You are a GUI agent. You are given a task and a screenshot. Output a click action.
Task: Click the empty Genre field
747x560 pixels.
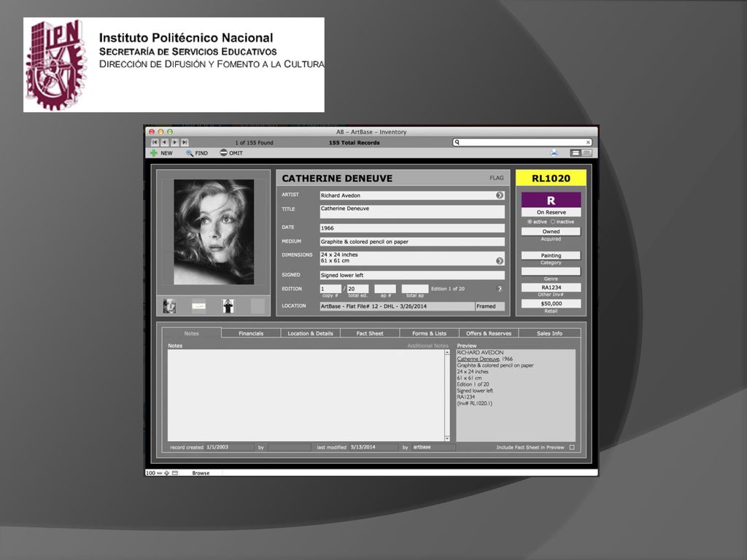tap(551, 271)
